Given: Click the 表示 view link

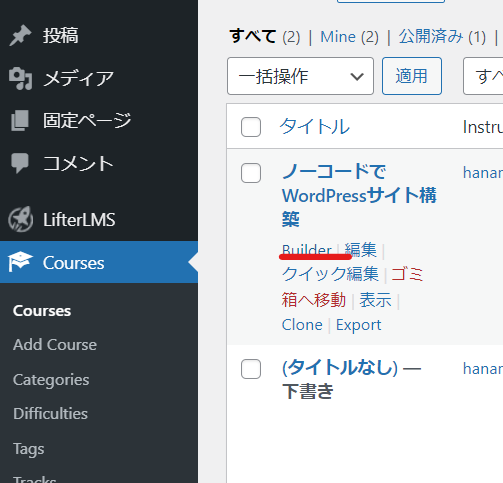Looking at the screenshot, I should [x=375, y=300].
